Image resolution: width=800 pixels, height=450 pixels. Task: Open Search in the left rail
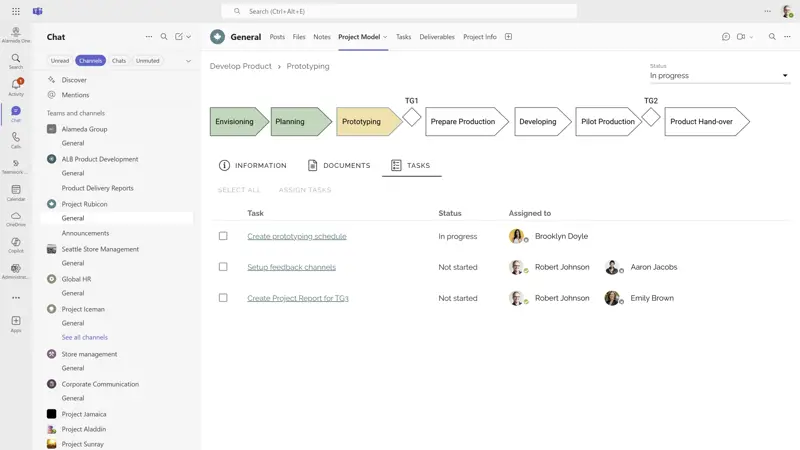(16, 61)
